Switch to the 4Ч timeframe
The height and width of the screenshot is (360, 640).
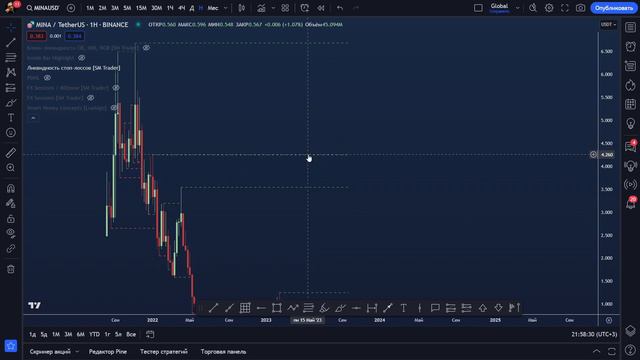pos(182,8)
